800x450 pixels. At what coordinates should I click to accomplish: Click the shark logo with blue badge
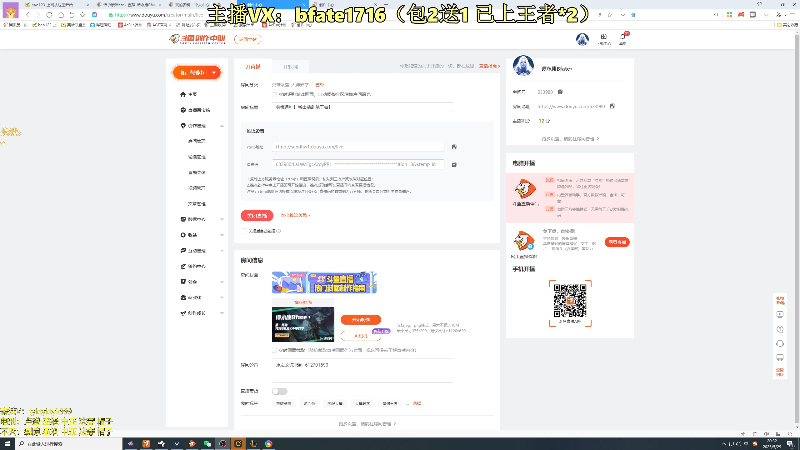524,240
